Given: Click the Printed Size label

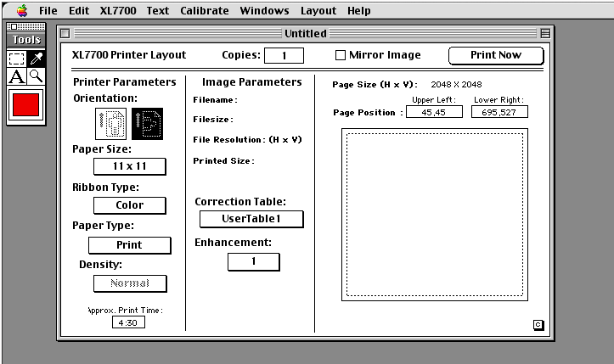Looking at the screenshot, I should coord(223,161).
